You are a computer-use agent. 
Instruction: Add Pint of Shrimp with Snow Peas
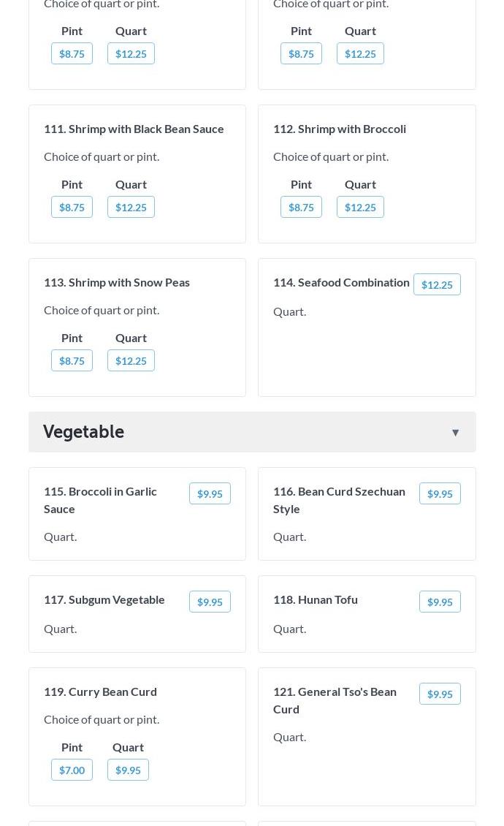72,361
